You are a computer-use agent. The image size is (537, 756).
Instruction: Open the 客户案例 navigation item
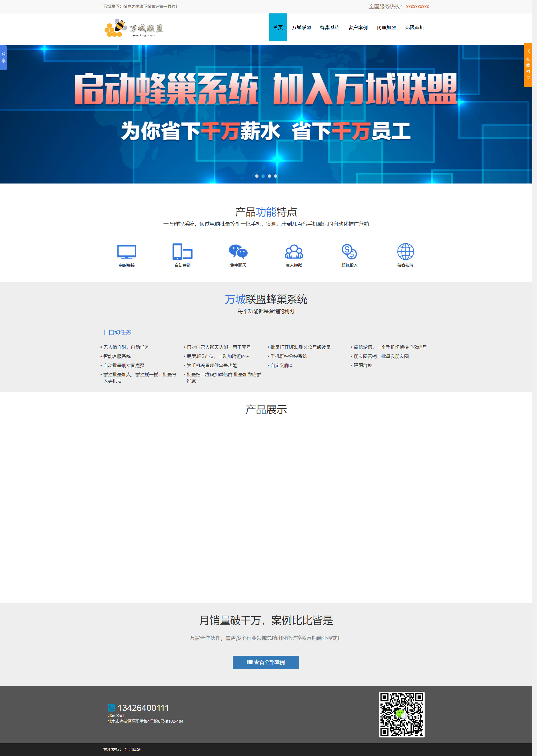358,27
